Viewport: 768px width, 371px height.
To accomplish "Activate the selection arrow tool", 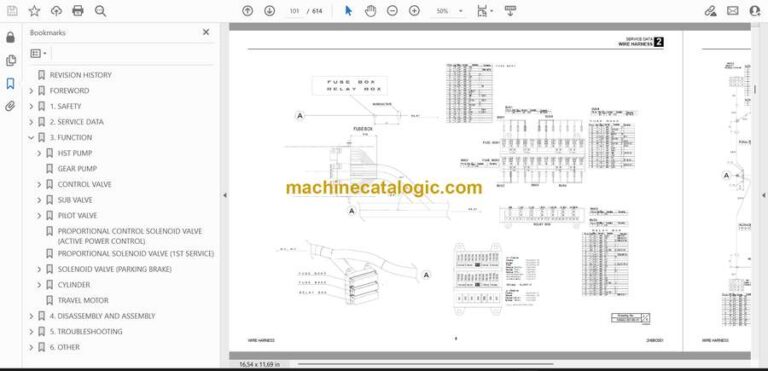I will click(348, 11).
